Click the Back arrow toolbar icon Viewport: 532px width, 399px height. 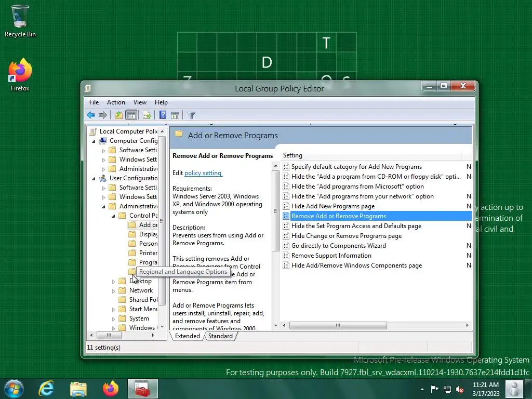click(x=90, y=115)
